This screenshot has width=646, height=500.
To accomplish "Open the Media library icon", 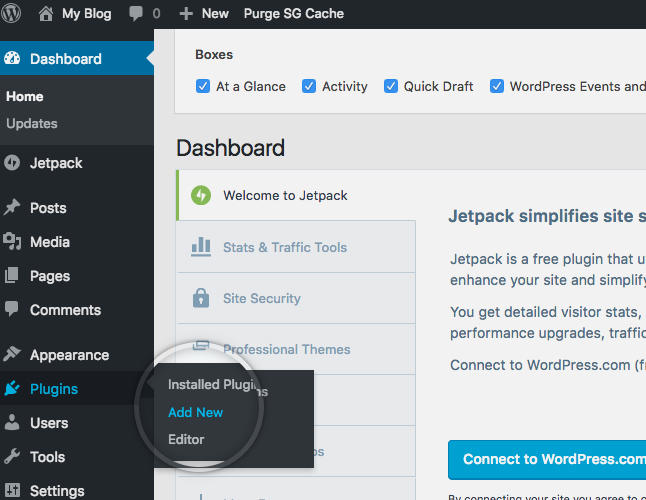I will tap(12, 242).
